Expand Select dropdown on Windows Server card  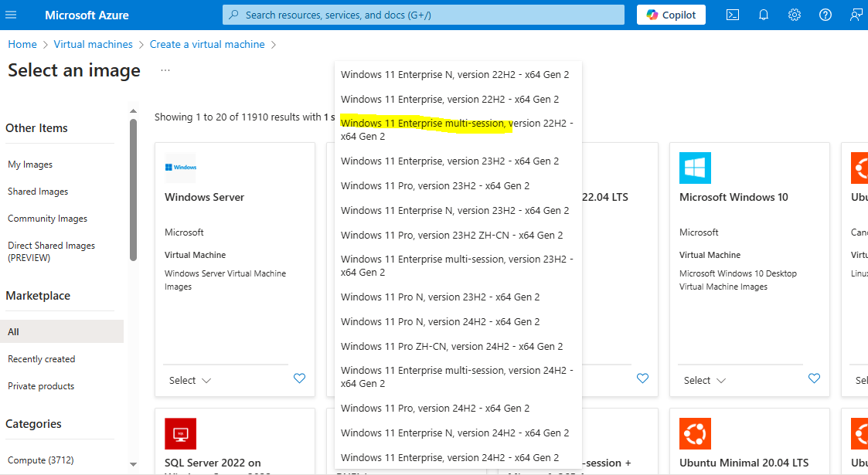pyautogui.click(x=190, y=381)
